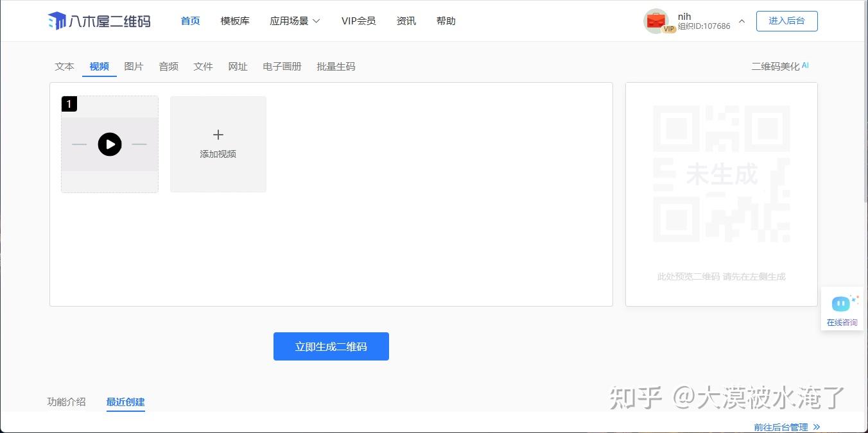Click the 立即生成二维码 button

331,346
